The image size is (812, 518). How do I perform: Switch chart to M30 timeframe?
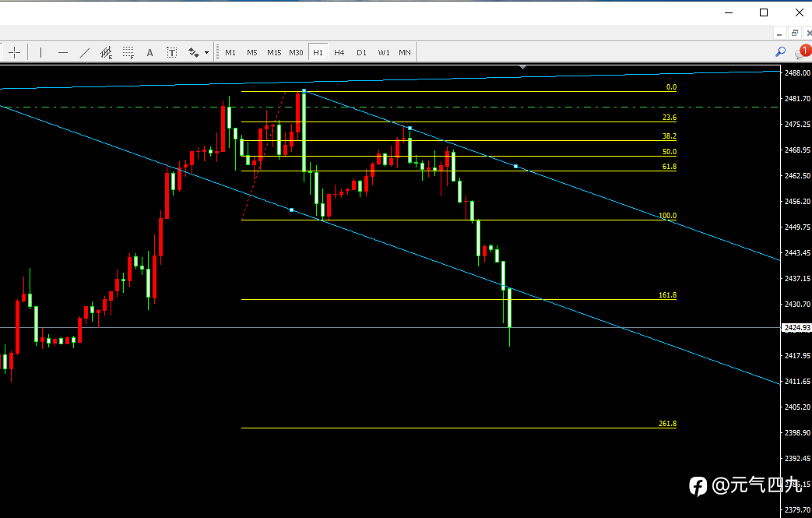296,52
